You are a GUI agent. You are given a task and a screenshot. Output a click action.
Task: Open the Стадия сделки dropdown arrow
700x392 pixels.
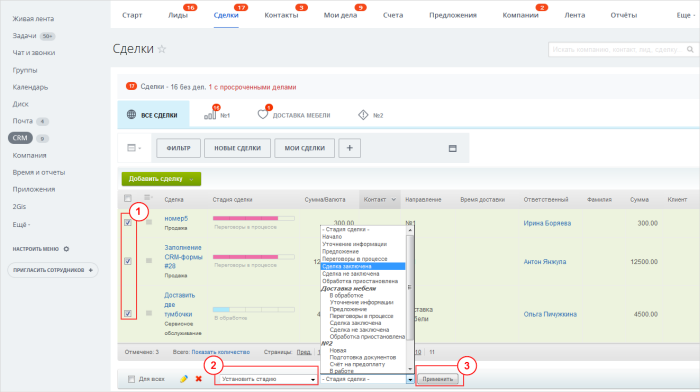410,379
